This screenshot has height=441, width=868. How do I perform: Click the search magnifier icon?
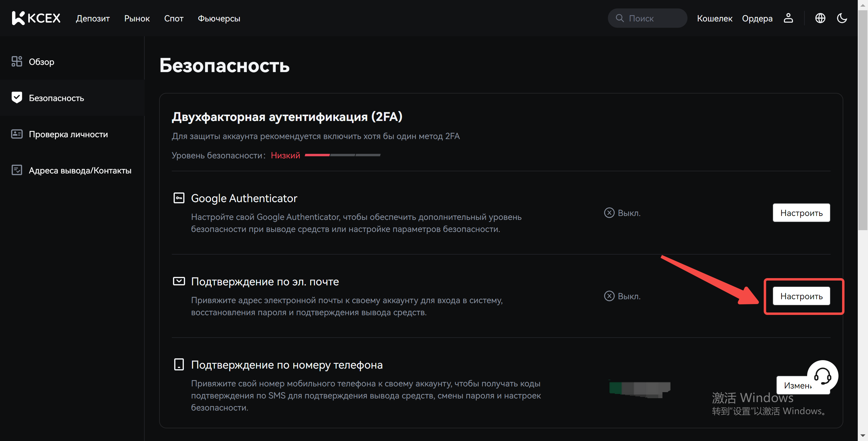pos(620,18)
